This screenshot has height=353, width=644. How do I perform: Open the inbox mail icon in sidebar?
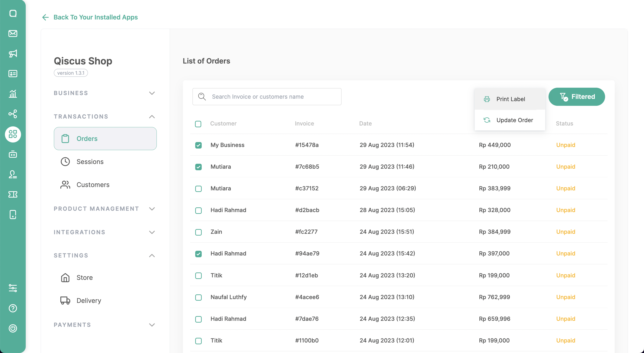click(x=13, y=34)
